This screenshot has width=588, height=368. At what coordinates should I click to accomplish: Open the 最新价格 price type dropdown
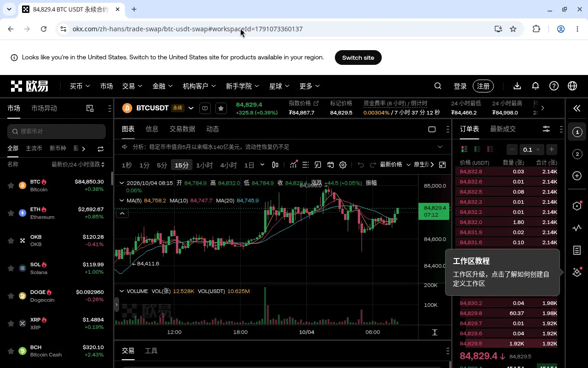click(395, 165)
